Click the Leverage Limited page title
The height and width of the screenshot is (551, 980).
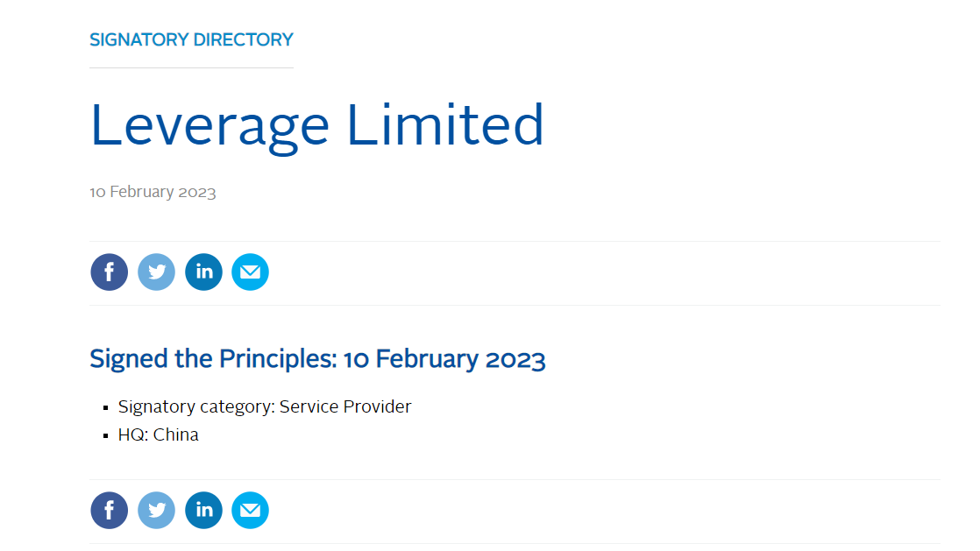click(x=316, y=125)
